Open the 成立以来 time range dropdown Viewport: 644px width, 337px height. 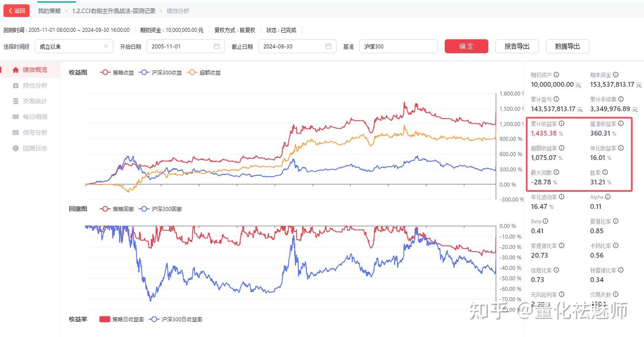click(74, 46)
